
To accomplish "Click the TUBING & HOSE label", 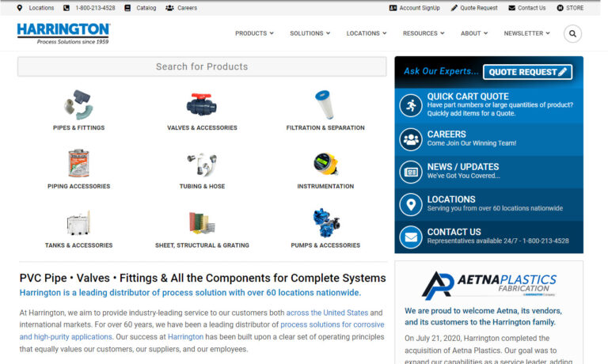I will coord(202,187).
